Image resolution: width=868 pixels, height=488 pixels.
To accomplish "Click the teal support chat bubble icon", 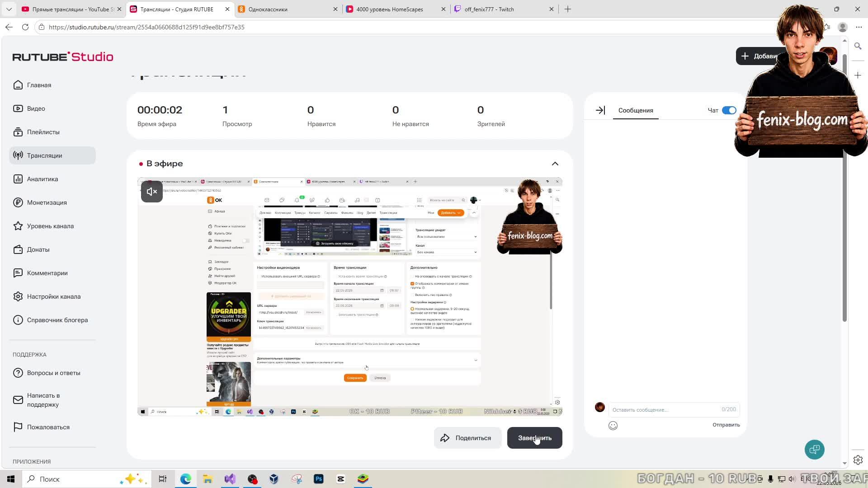I will pyautogui.click(x=815, y=450).
